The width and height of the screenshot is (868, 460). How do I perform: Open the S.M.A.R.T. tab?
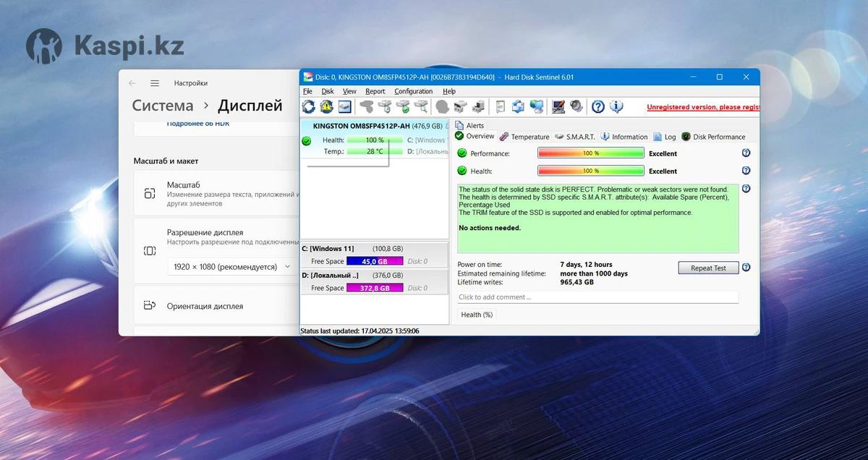(574, 137)
